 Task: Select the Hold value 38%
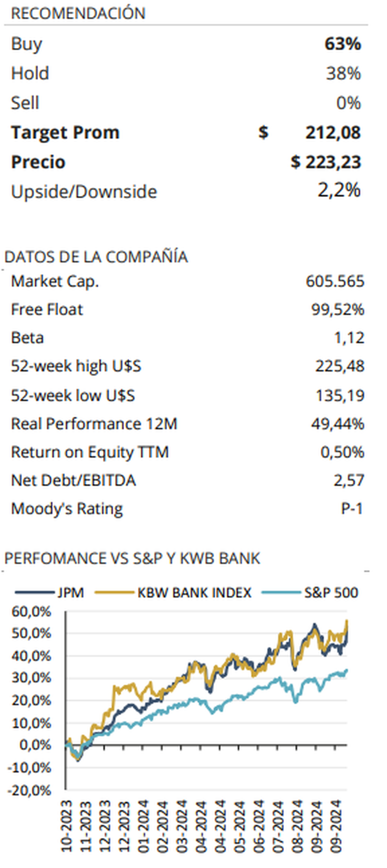coord(343,73)
